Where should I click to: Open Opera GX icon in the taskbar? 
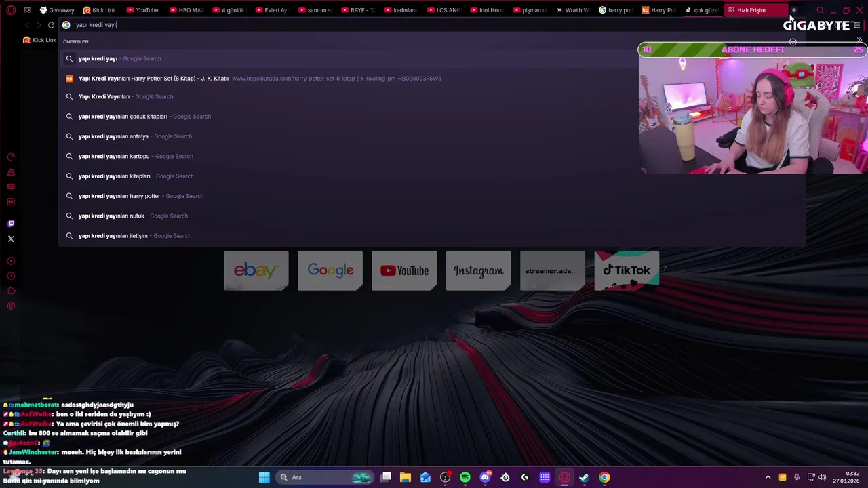564,477
